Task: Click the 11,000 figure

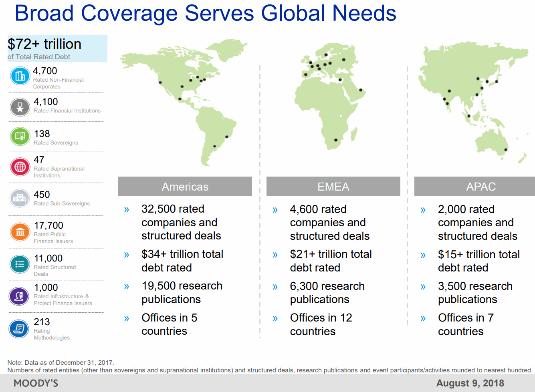Action: [x=48, y=258]
